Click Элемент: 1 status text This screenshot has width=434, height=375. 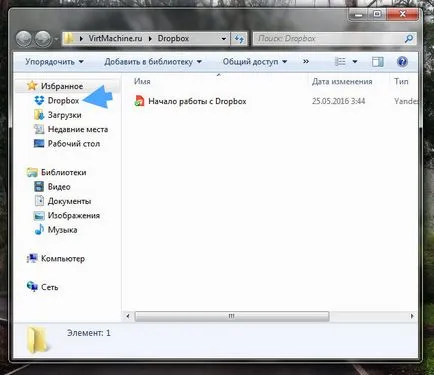tap(89, 333)
